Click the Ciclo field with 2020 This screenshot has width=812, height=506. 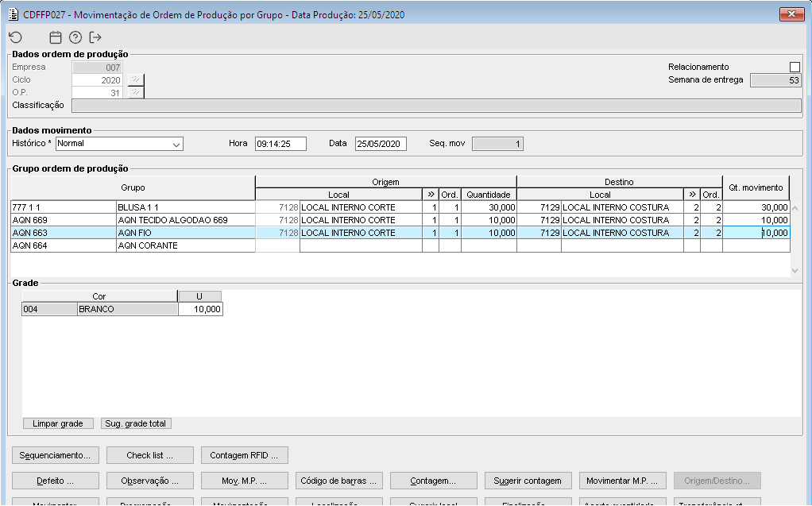98,79
